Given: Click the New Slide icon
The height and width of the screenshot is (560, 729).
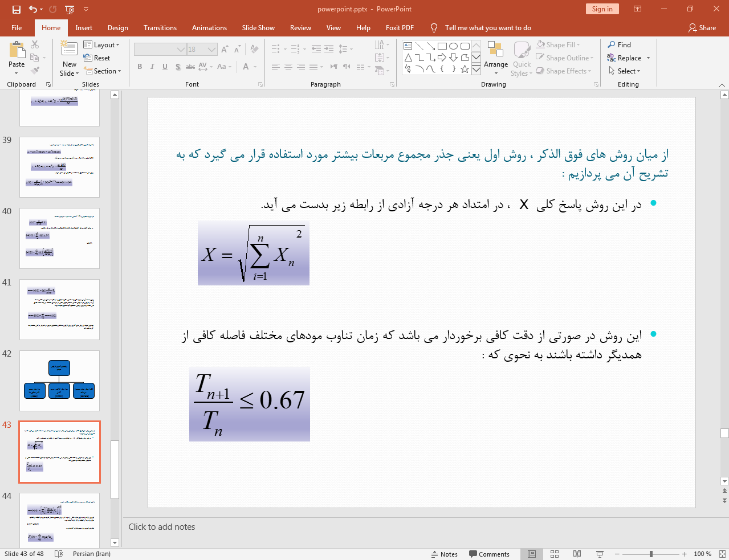Looking at the screenshot, I should [69, 50].
